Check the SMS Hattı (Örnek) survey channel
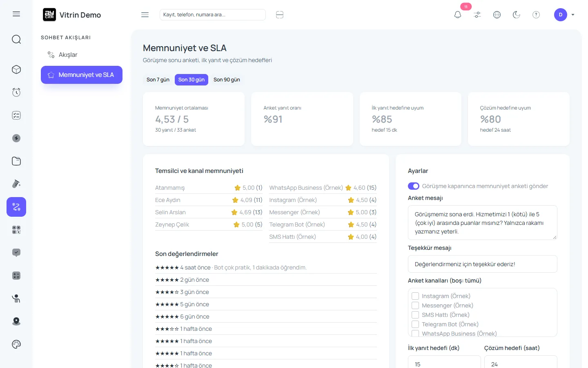Image resolution: width=588 pixels, height=368 pixels. pos(415,315)
